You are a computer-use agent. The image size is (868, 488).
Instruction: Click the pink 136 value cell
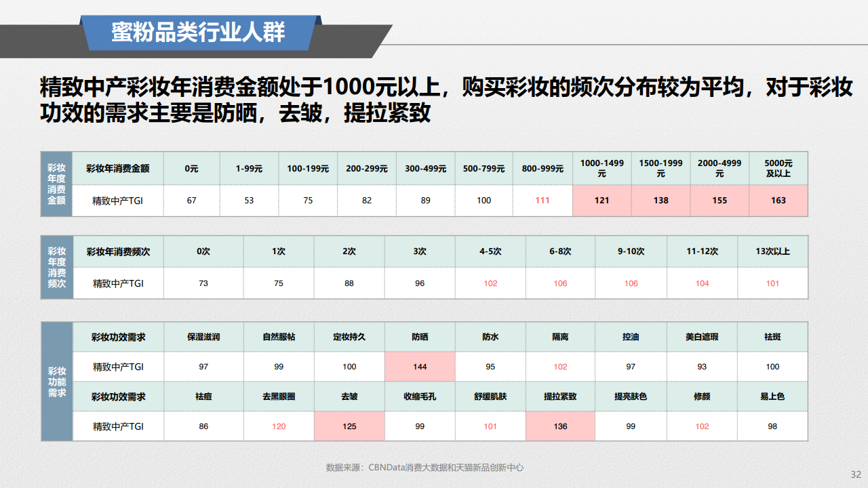click(x=560, y=426)
